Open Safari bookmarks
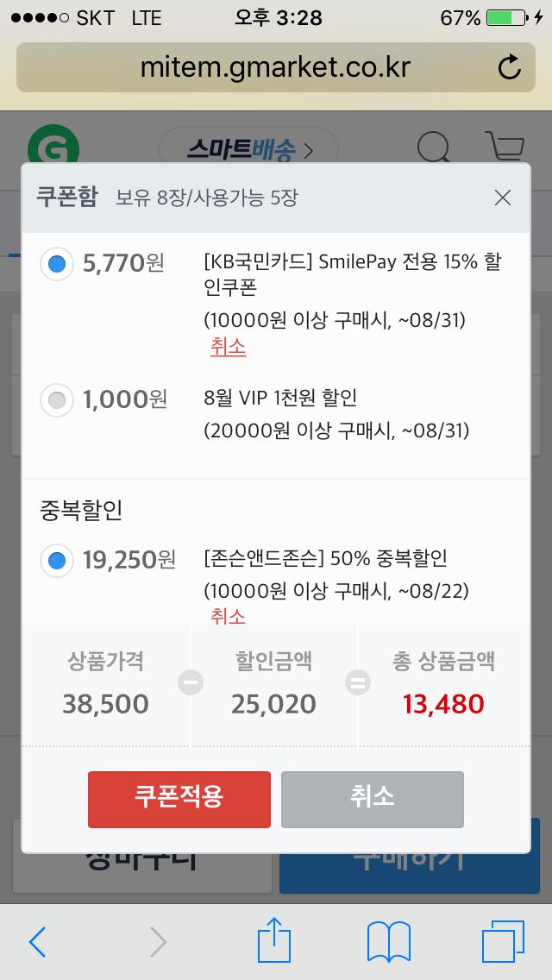 [388, 941]
